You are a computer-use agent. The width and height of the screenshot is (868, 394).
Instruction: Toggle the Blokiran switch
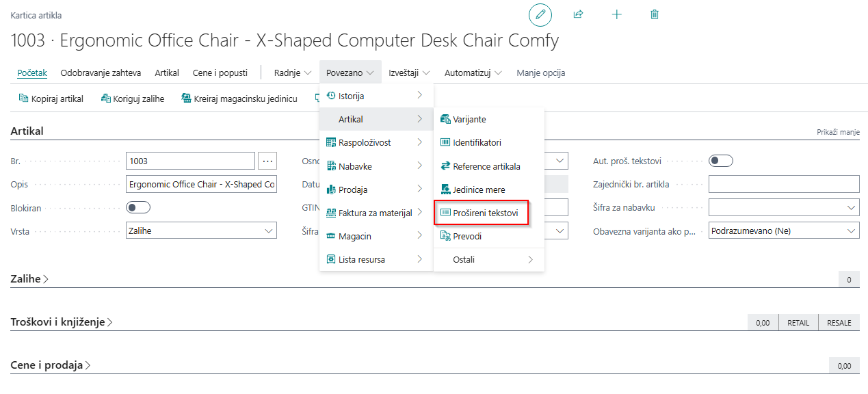click(x=138, y=207)
